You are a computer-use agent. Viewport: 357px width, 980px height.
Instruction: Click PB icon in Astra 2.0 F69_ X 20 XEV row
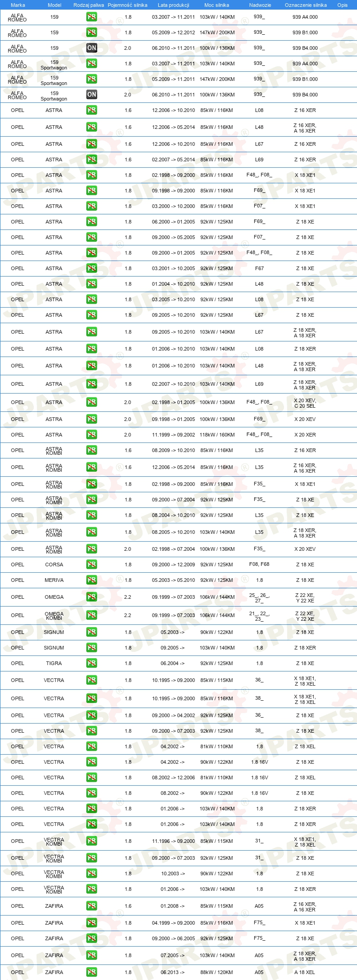point(92,419)
